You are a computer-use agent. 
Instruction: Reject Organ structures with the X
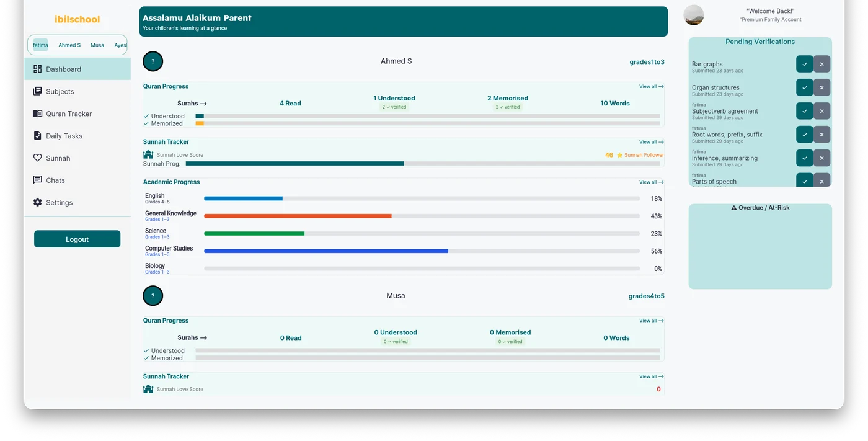coord(821,87)
